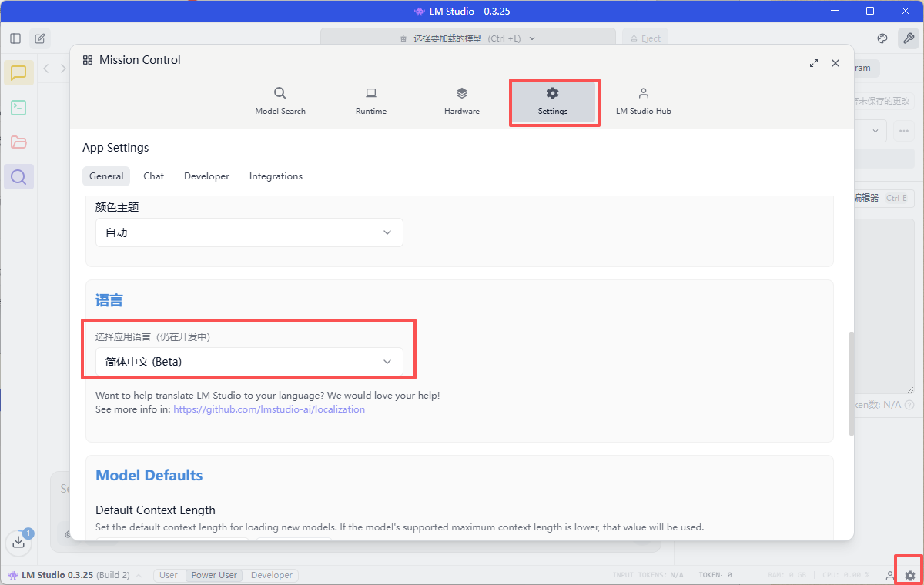The height and width of the screenshot is (585, 924).
Task: Select the Chat settings sub-tab
Action: [x=154, y=176]
